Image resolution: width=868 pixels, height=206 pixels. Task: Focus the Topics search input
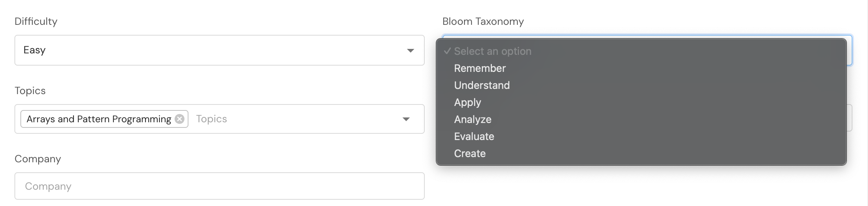[293, 119]
